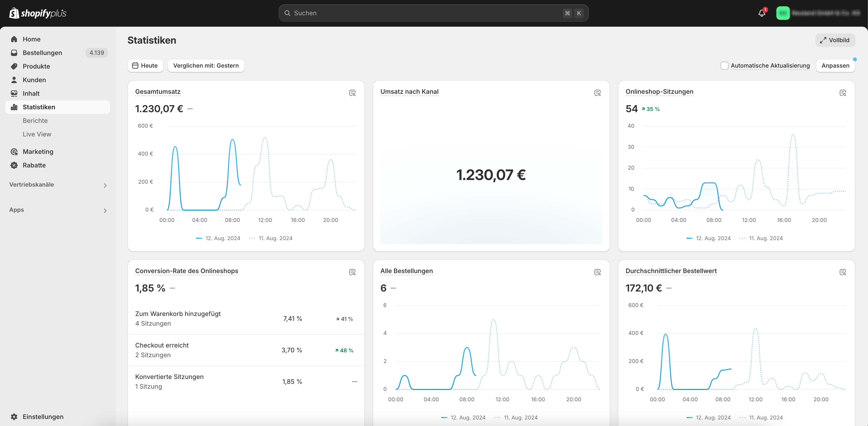Click the Vollbild button

(x=835, y=40)
